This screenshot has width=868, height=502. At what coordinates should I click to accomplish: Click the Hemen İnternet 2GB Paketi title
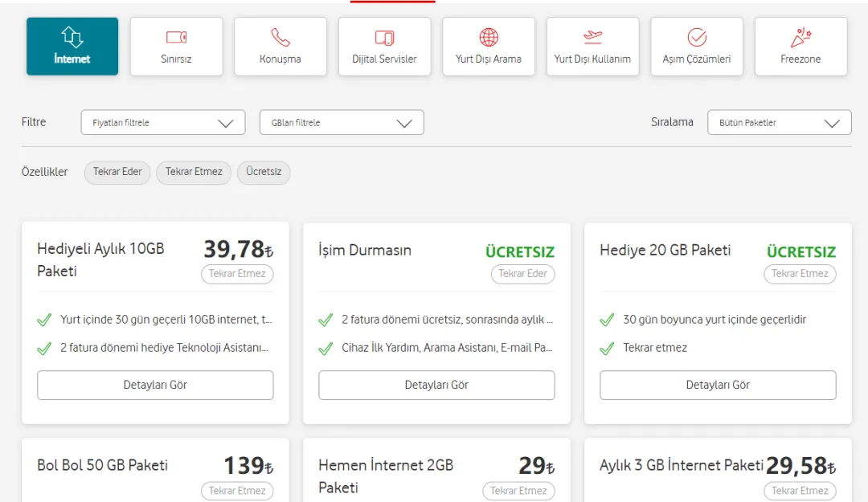(386, 476)
